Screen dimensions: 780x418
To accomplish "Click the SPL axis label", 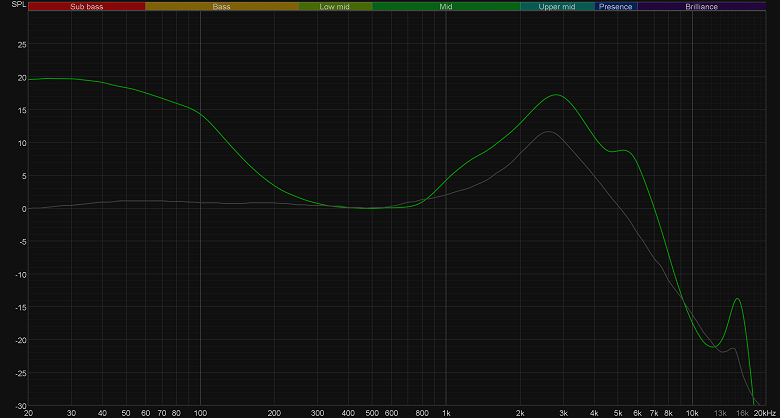I will click(17, 4).
